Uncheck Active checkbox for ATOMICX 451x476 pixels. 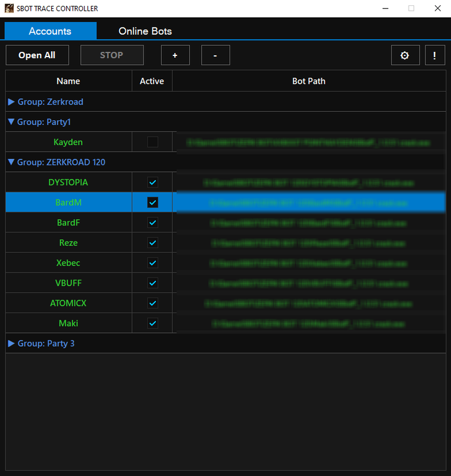pos(153,303)
